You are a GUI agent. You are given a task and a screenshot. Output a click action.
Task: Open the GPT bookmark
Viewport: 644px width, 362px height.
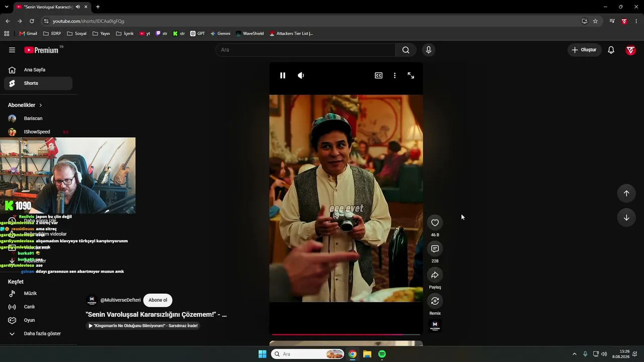click(198, 34)
